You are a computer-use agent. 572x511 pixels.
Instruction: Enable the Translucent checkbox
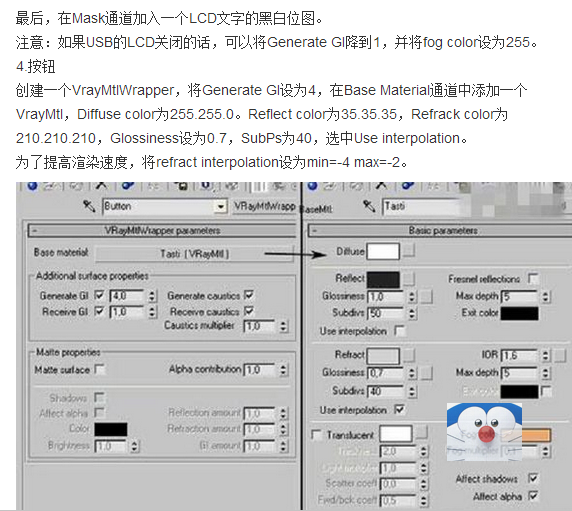tap(316, 435)
